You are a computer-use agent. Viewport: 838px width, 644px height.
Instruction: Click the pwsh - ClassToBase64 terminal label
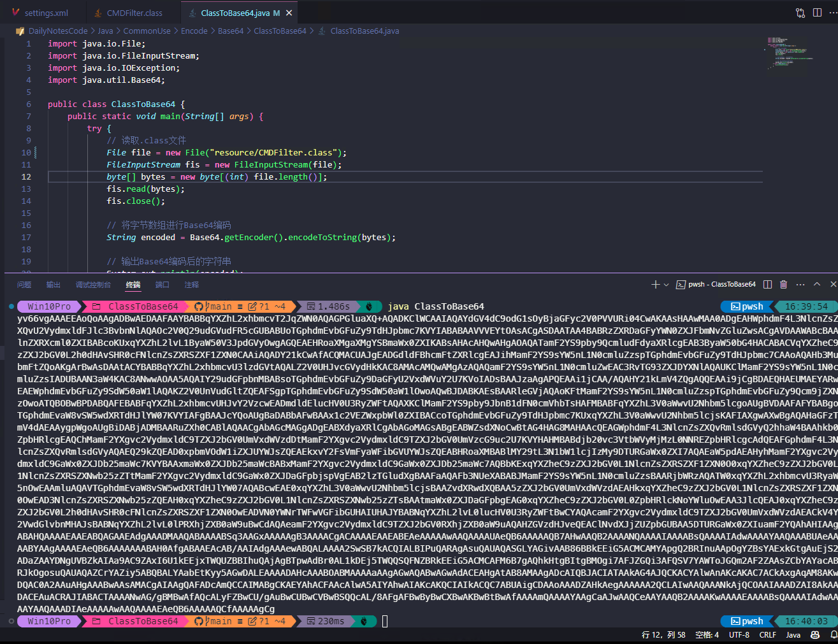[x=716, y=284]
